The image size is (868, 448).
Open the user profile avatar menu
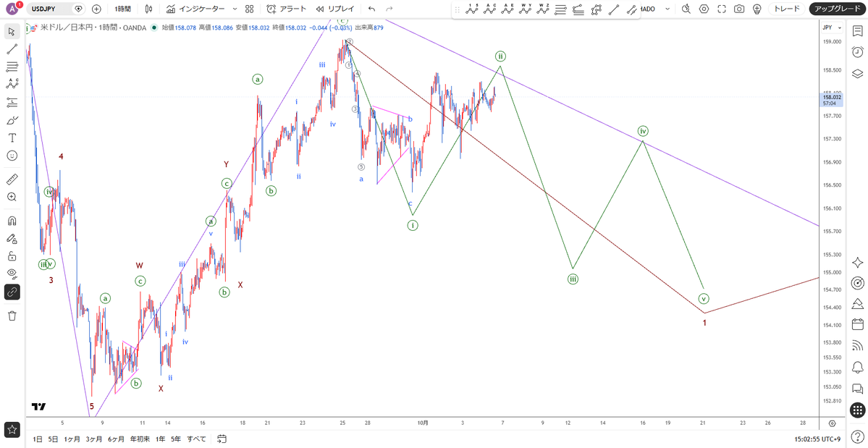tap(12, 9)
